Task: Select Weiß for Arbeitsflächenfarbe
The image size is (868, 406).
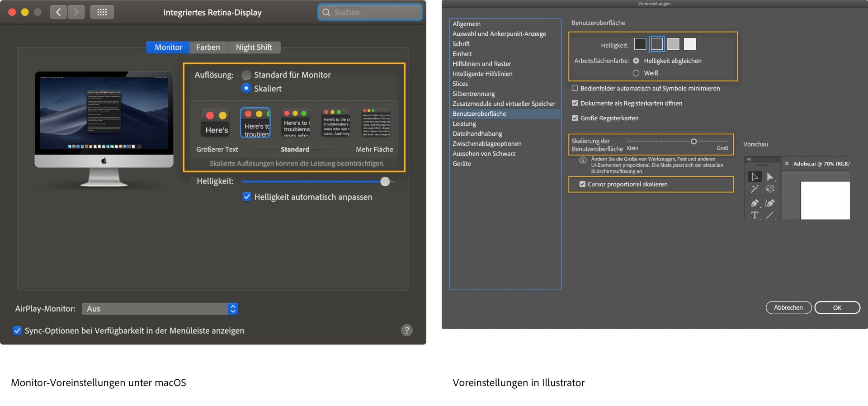Action: click(x=636, y=73)
